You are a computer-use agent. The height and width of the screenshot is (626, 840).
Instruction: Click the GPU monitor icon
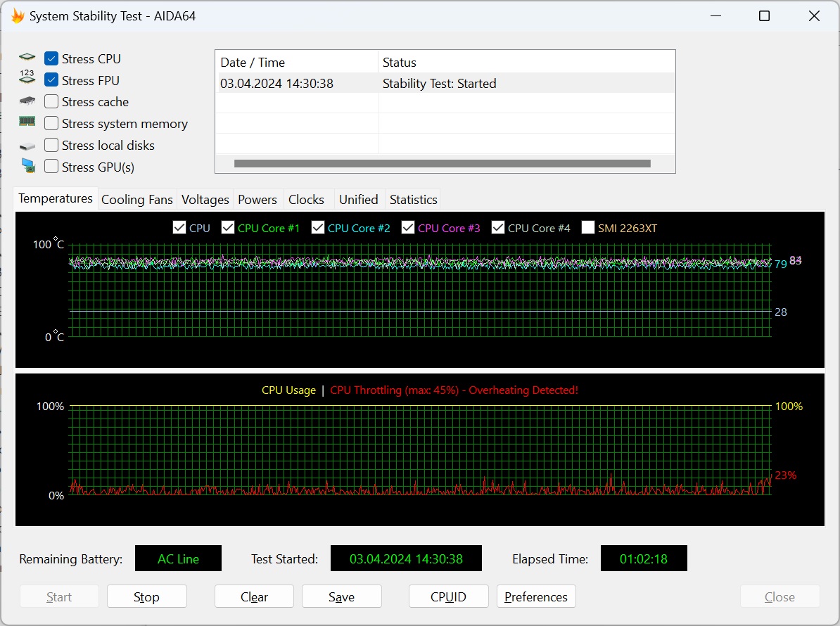pos(27,166)
